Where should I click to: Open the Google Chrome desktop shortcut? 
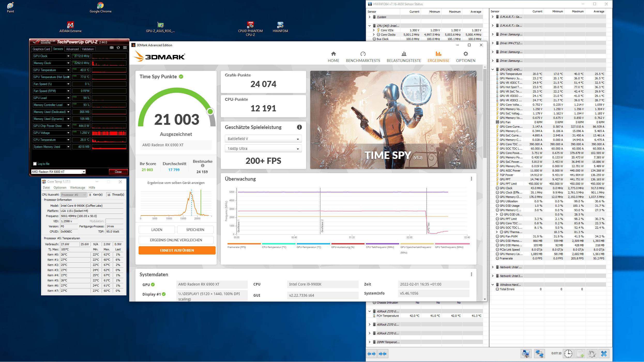pyautogui.click(x=101, y=7)
